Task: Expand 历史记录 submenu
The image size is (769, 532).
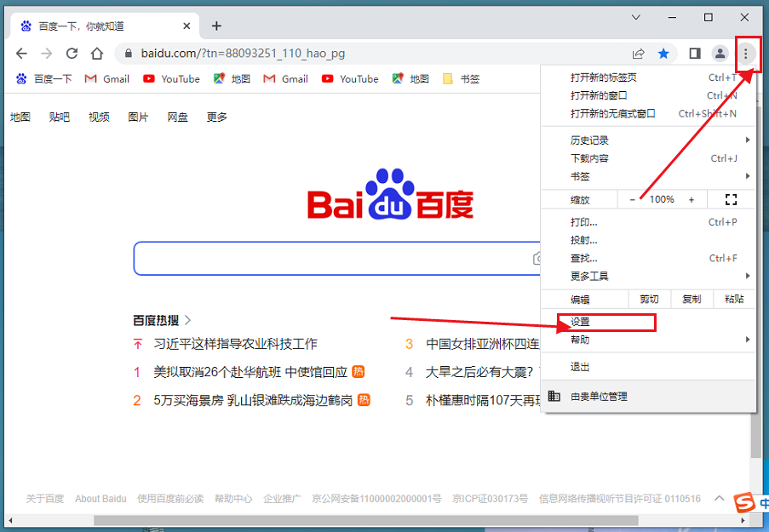Action: click(648, 140)
